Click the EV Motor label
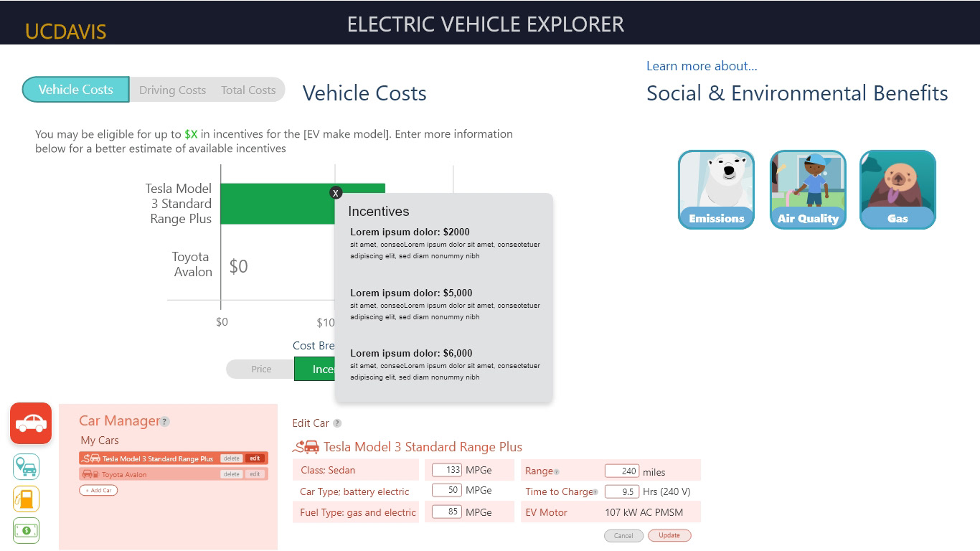Image resolution: width=980 pixels, height=551 pixels. (x=546, y=512)
